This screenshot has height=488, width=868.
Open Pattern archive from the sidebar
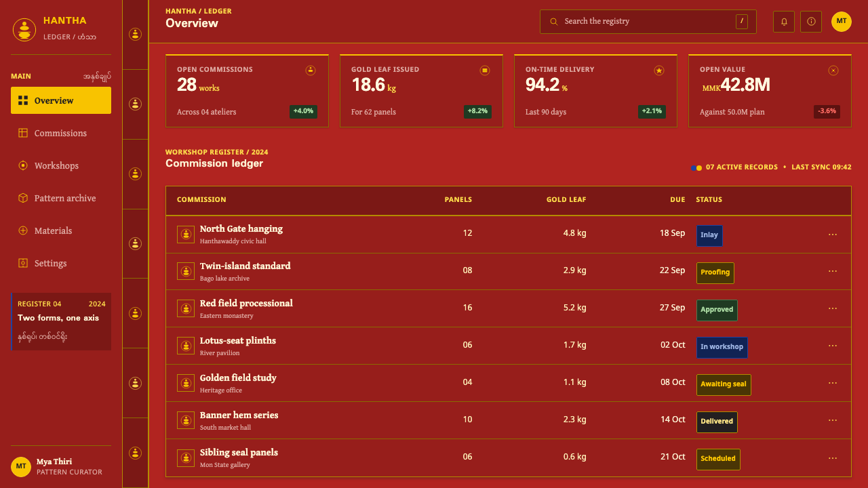coord(61,198)
